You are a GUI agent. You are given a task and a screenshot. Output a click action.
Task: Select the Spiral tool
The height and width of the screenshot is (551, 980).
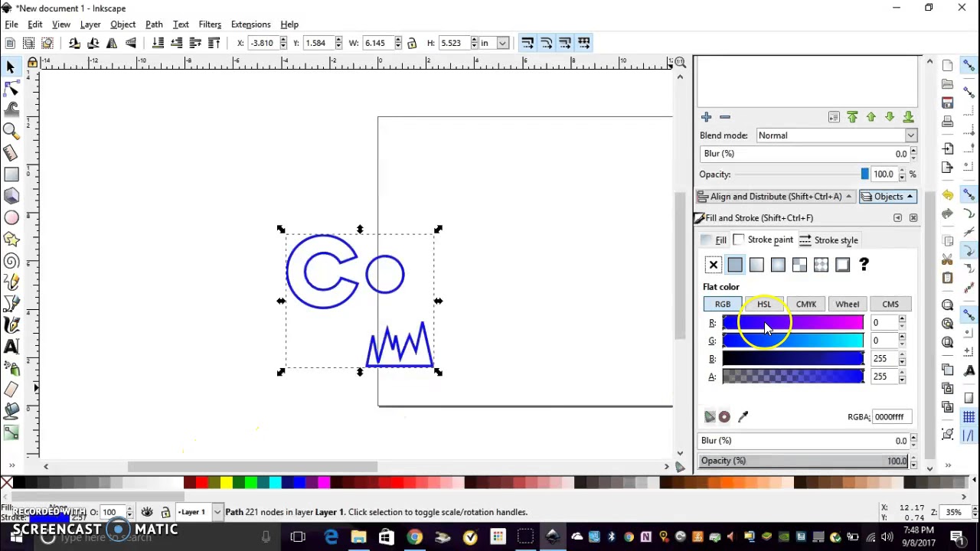tap(11, 261)
